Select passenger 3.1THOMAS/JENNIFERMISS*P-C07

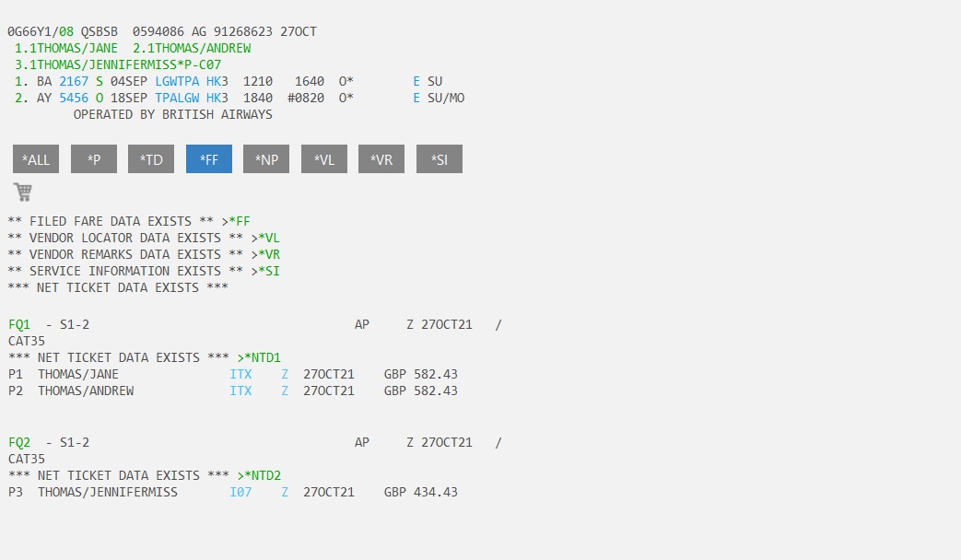pos(118,65)
